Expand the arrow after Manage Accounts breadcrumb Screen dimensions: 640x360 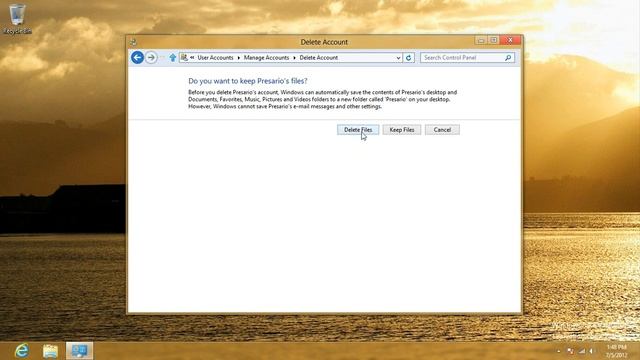click(x=294, y=58)
